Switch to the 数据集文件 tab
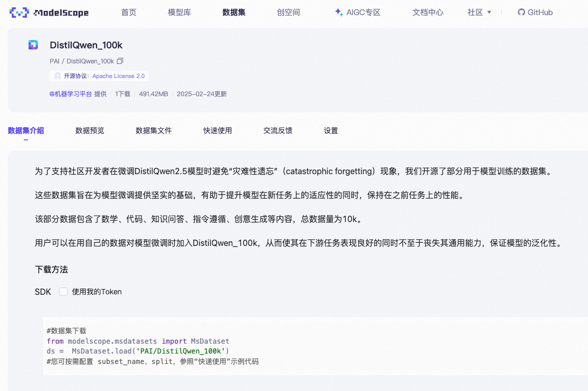This screenshot has height=391, width=588. [154, 131]
